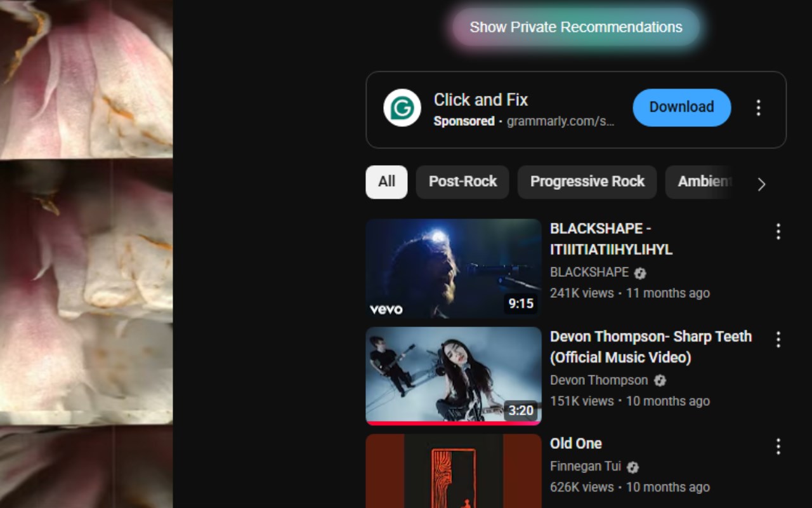Click '151K views · 10 months ago' text

(630, 401)
